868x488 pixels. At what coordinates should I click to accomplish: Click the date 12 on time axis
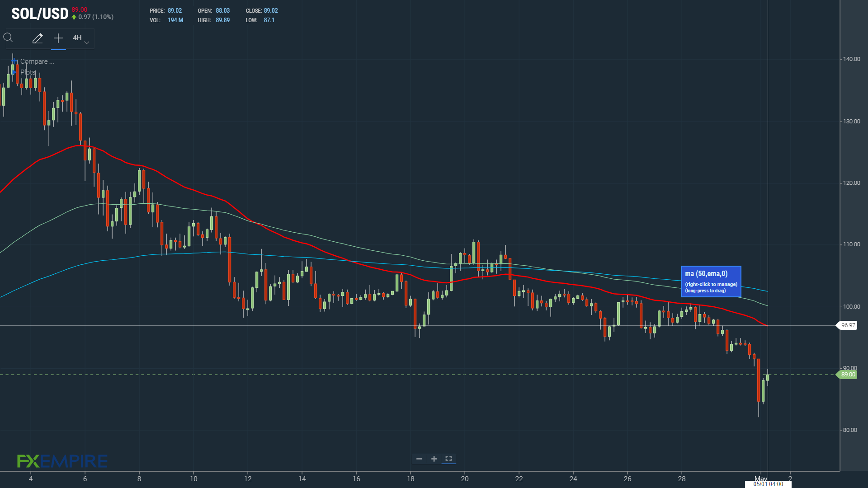coord(248,479)
